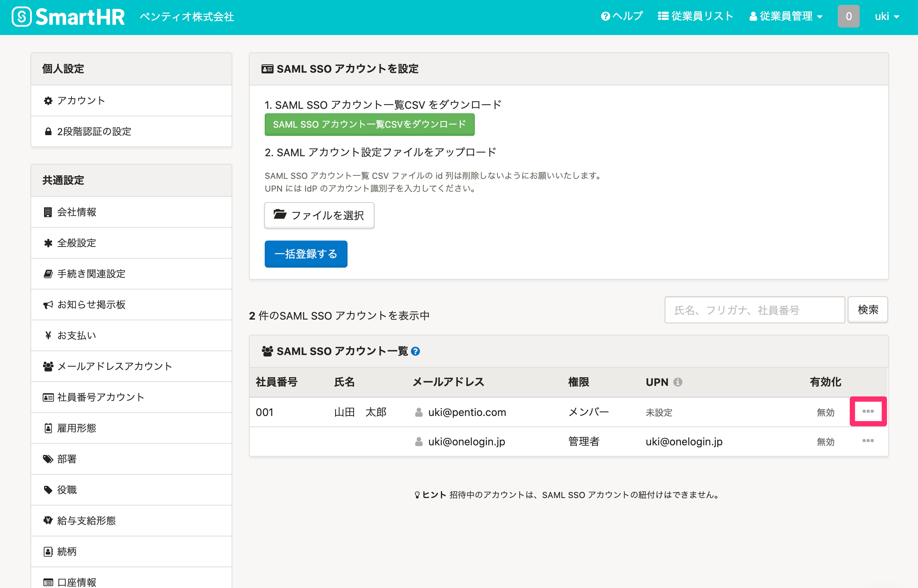
Task: Click the contact icon beside 続柄
Action: point(48,552)
